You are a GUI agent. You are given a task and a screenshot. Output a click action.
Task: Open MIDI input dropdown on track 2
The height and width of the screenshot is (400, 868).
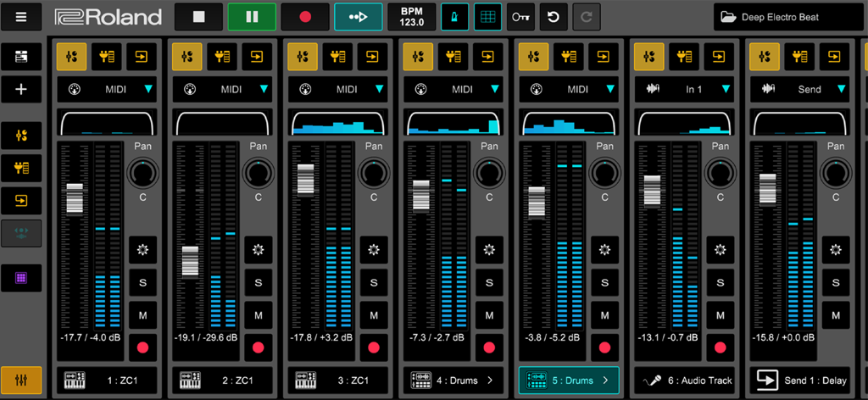[x=222, y=89]
